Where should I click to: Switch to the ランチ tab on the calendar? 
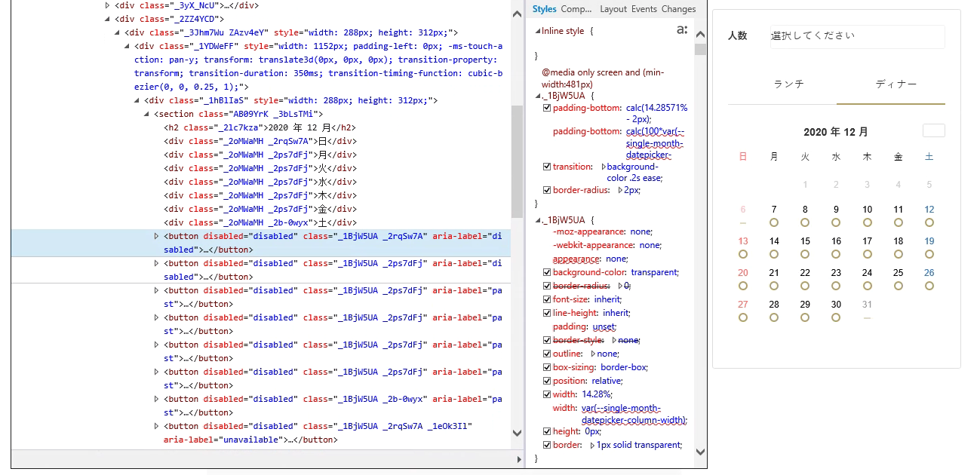coord(788,84)
